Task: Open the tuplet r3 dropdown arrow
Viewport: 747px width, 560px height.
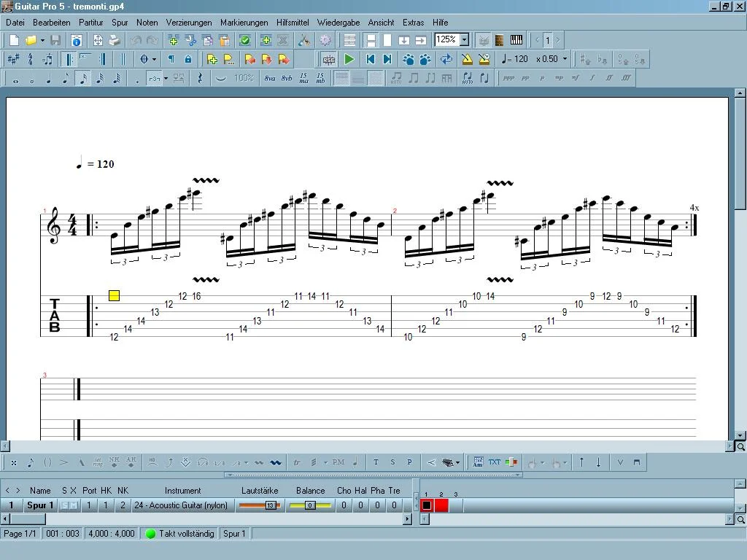Action: point(166,78)
